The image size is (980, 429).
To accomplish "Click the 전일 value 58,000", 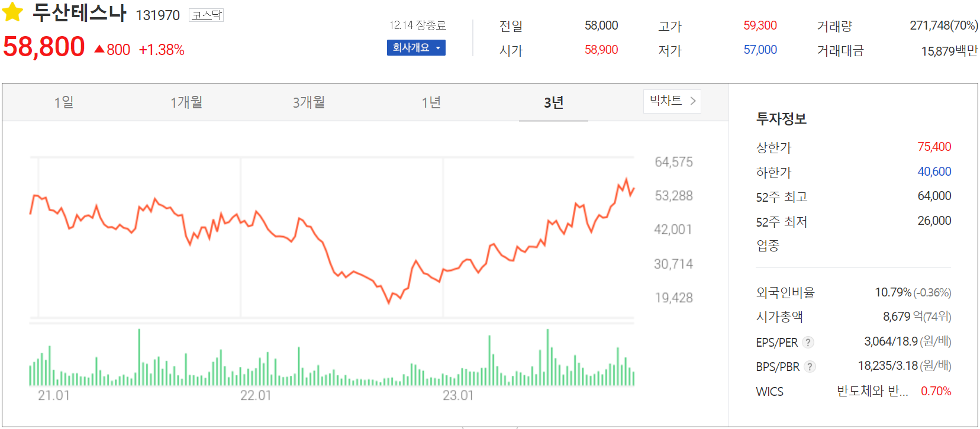I will [x=601, y=25].
